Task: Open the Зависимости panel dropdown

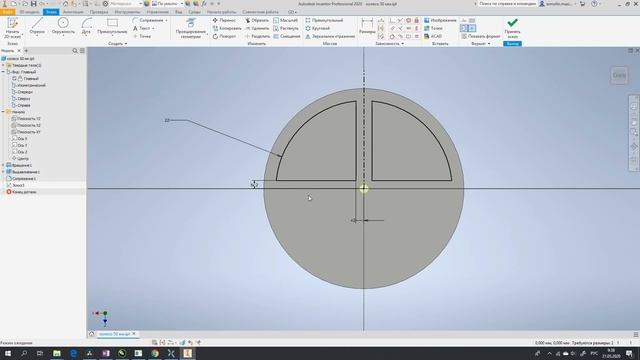Action: click(x=389, y=43)
